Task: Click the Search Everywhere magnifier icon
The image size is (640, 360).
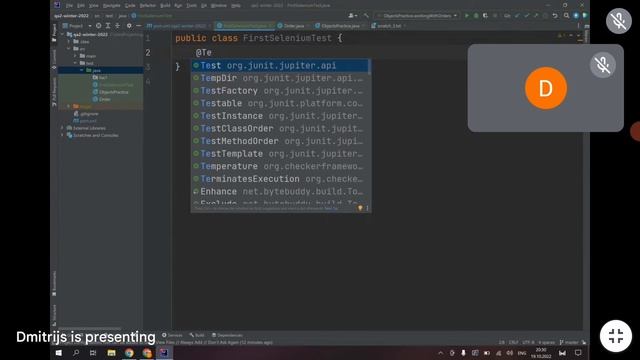Action: 567,16
